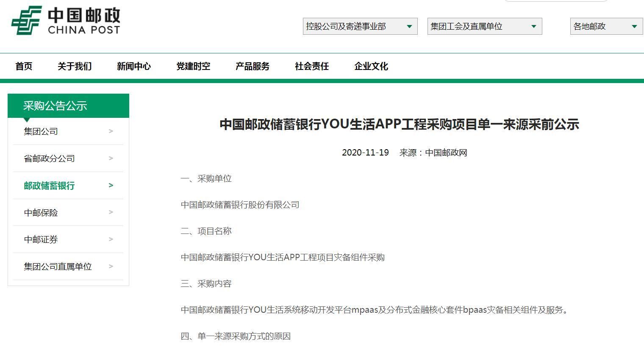Select 中邮保险 in sidebar

68,212
